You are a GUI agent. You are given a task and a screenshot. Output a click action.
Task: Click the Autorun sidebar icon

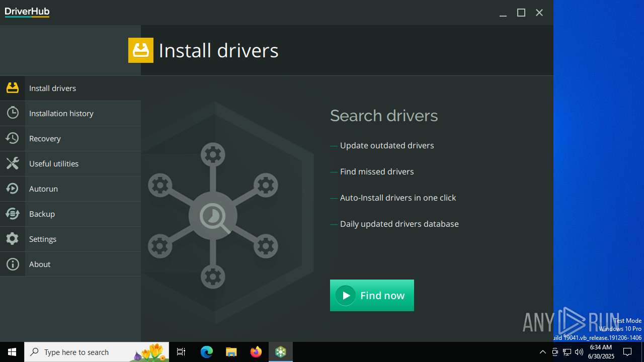pos(13,189)
